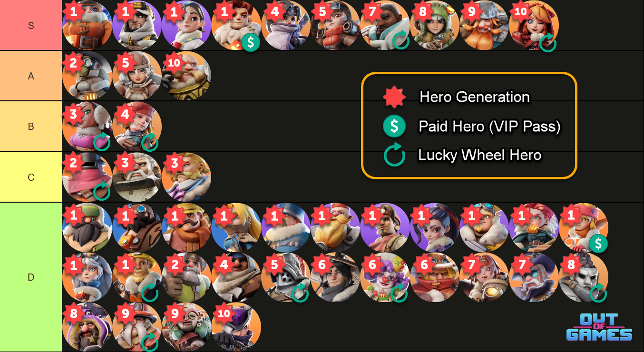This screenshot has width=644, height=352.
Task: Select the generation 10 red-hooded hero in S tier
Action: point(534,25)
